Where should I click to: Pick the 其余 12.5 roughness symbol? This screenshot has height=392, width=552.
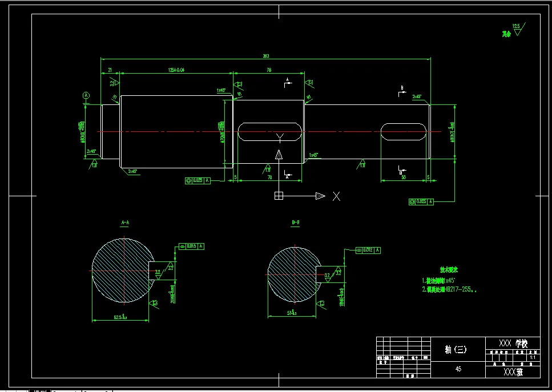pyautogui.click(x=514, y=30)
